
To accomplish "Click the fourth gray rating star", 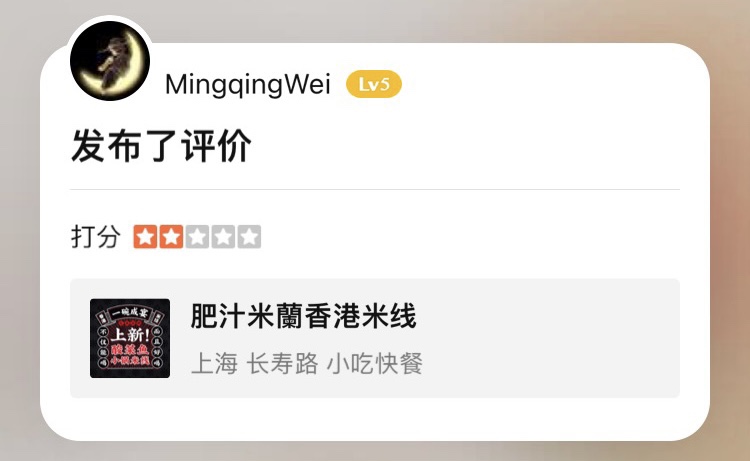I will tap(223, 237).
